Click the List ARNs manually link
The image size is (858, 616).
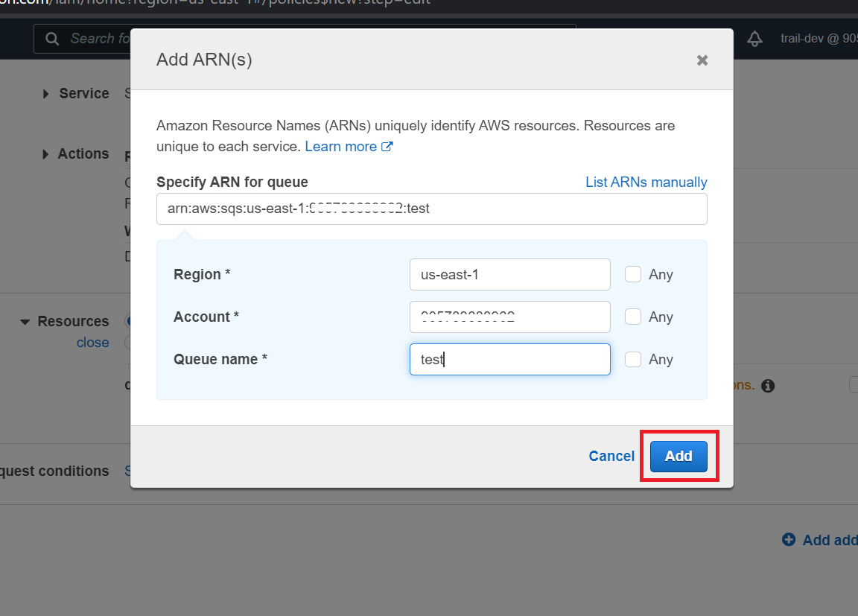pos(646,182)
